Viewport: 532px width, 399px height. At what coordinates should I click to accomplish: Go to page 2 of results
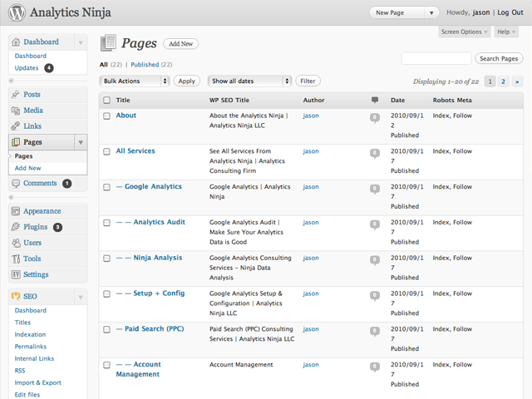tap(503, 81)
